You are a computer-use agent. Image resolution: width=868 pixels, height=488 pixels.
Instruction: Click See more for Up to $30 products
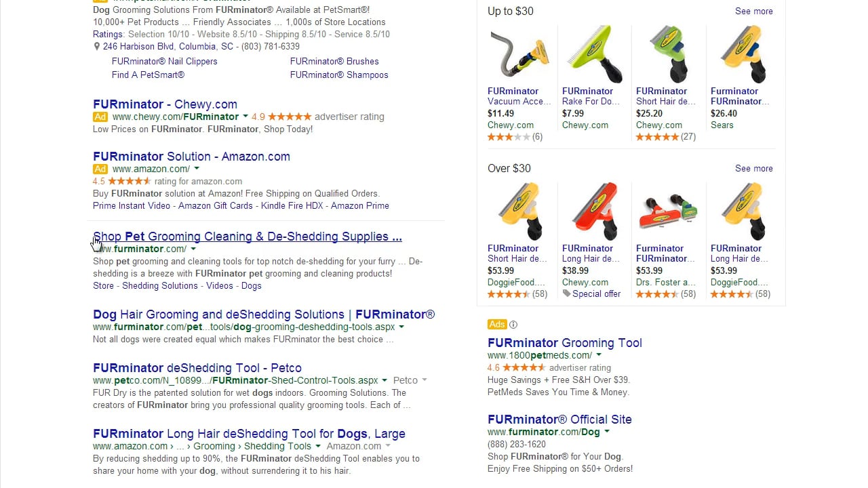753,11
